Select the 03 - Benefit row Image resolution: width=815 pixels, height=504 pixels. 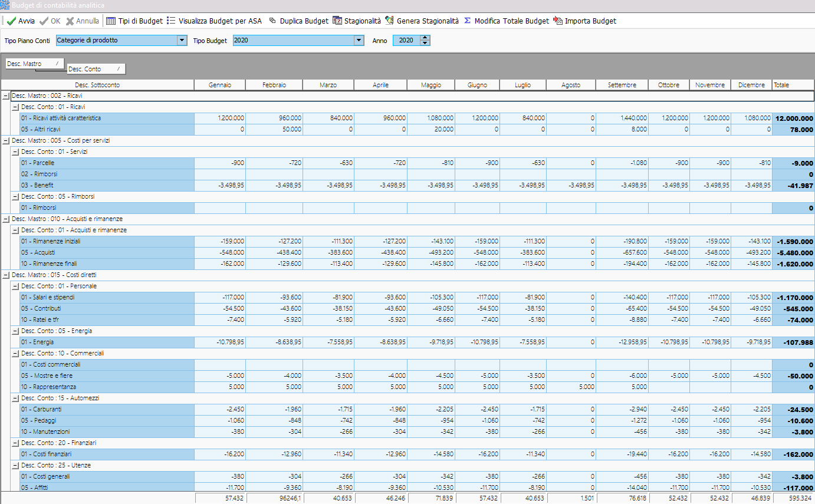(x=416, y=185)
